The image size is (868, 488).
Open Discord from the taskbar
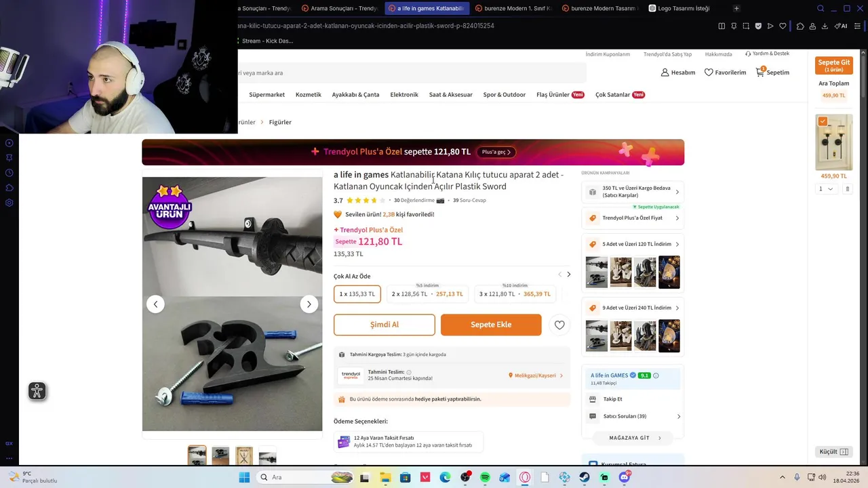coord(625,477)
